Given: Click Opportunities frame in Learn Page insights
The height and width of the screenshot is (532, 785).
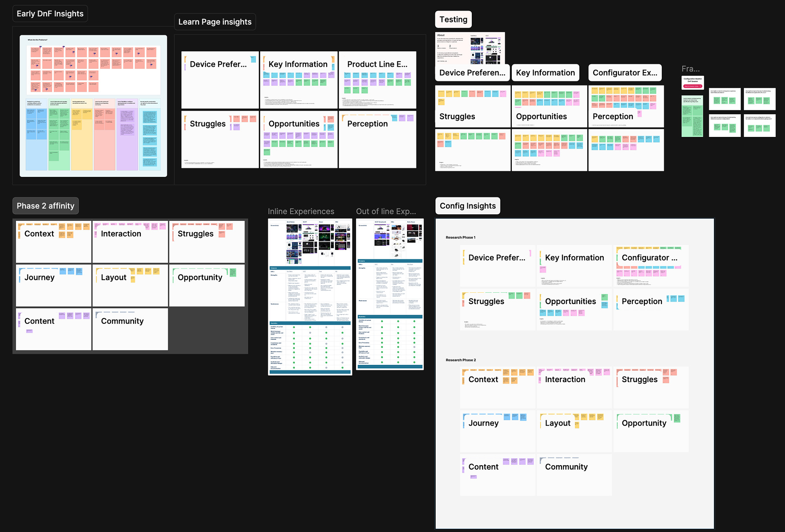Looking at the screenshot, I should click(299, 140).
